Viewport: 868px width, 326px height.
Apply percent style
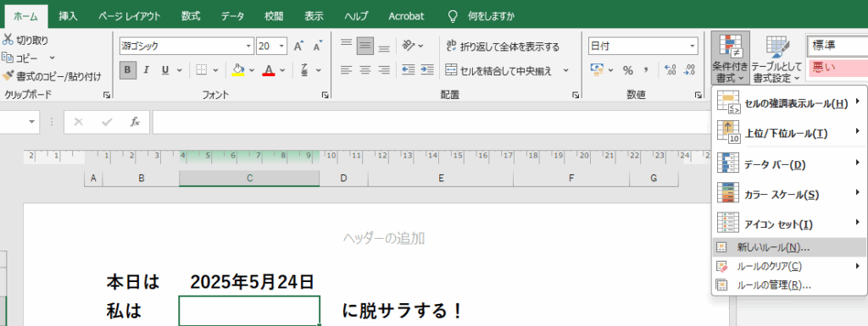(x=628, y=70)
